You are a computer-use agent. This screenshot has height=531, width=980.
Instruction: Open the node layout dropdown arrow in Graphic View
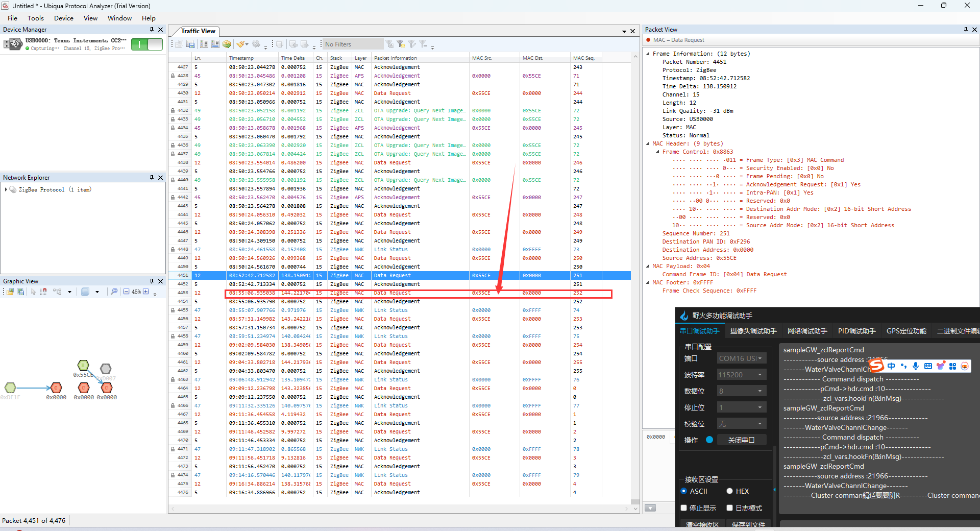click(x=69, y=292)
